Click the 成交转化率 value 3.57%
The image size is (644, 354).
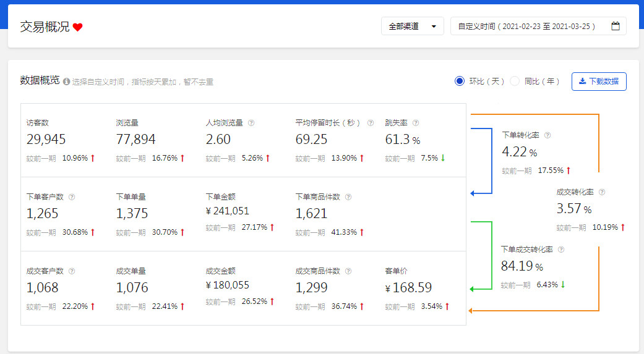(x=574, y=209)
